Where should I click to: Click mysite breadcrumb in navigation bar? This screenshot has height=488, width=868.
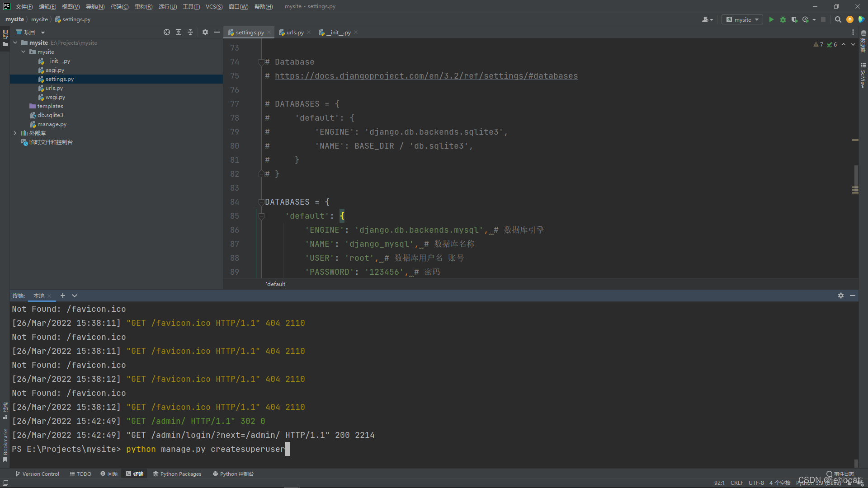[x=14, y=19]
